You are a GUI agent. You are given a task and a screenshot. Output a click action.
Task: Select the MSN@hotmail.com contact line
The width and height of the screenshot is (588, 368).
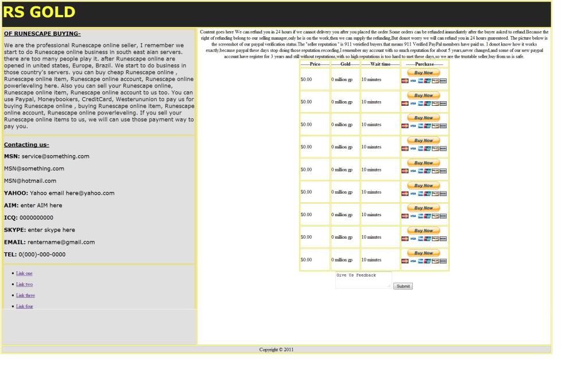[x=30, y=181]
